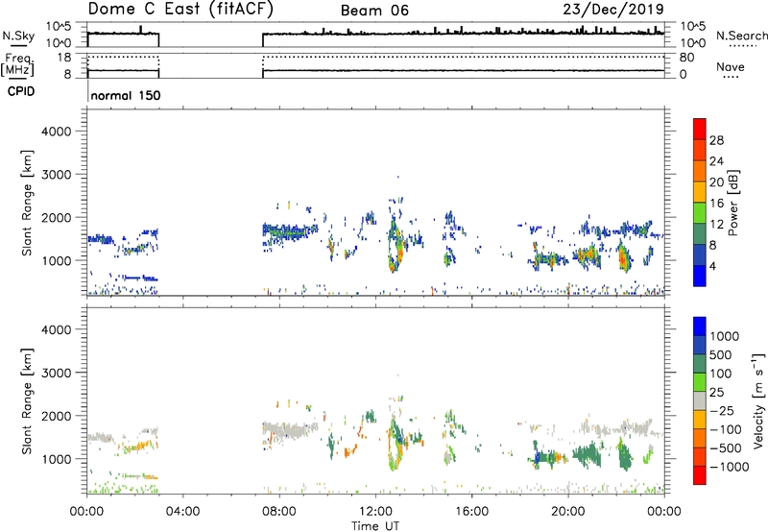The width and height of the screenshot is (768, 532).
Task: Click the 'Dome C East (fitACF)' title
Action: click(180, 10)
